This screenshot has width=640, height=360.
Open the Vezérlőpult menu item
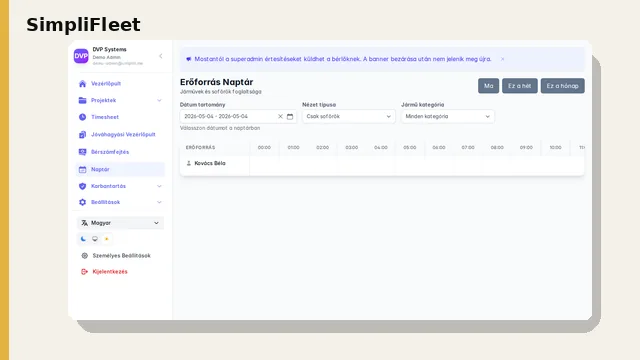pyautogui.click(x=120, y=84)
